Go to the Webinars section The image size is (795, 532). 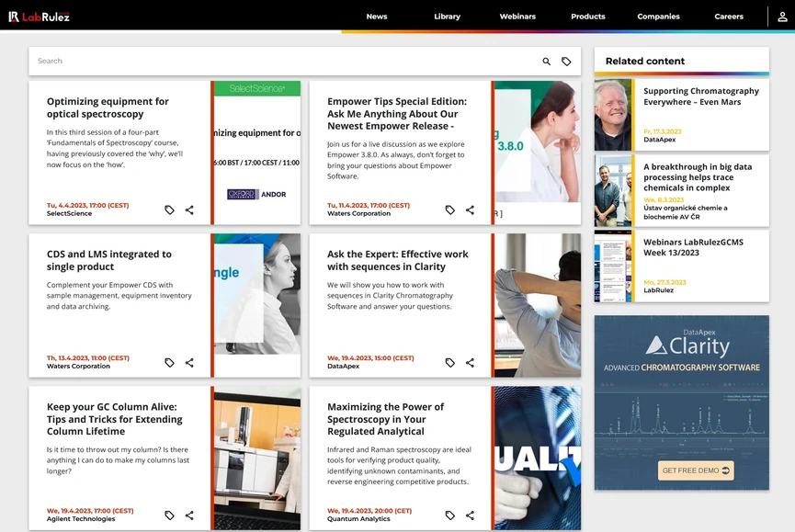tap(517, 17)
